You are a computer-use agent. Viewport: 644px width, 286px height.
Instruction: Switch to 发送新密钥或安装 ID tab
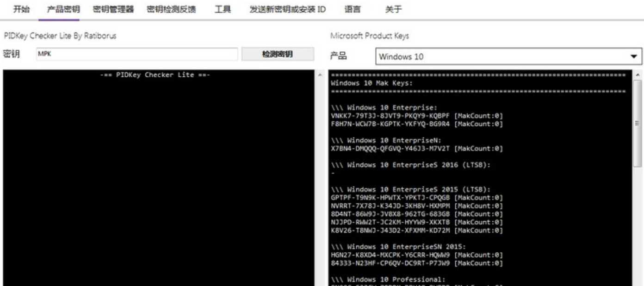288,9
